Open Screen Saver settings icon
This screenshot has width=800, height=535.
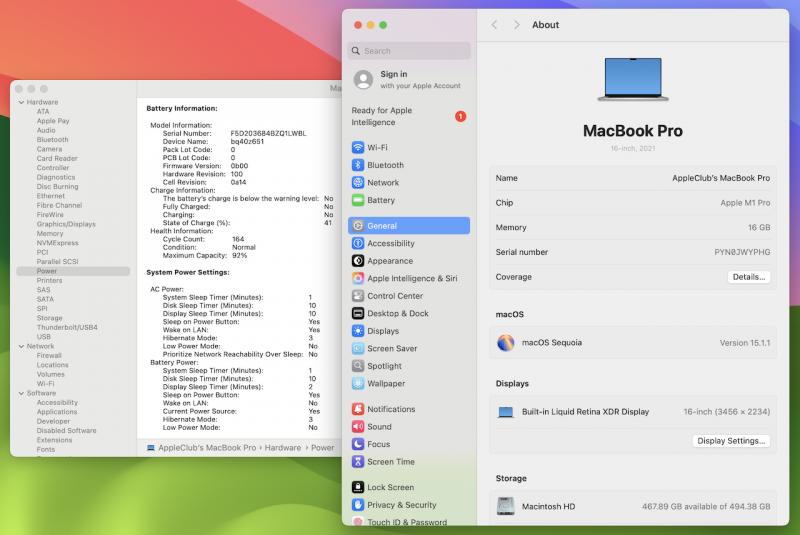(x=358, y=348)
